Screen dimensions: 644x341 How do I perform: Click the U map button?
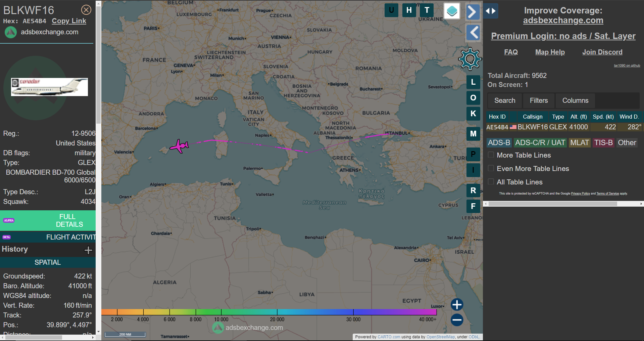(x=391, y=10)
